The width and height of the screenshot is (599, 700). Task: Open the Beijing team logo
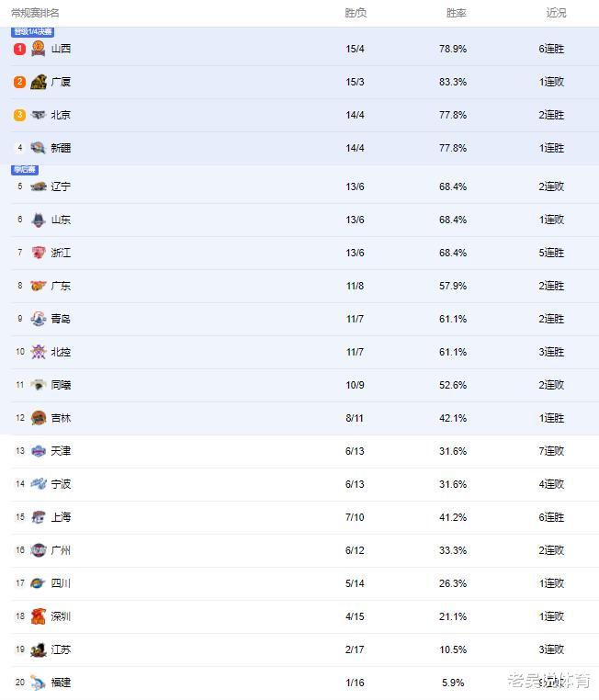[39, 115]
